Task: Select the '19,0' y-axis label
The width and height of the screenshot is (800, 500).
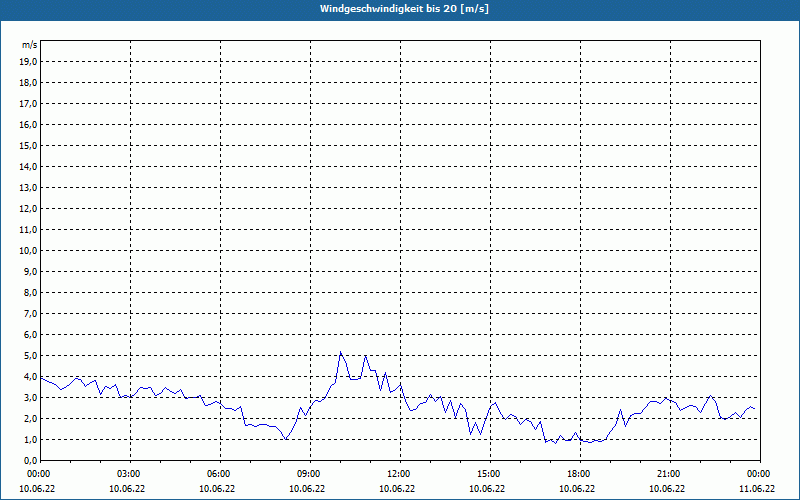Action: point(28,62)
